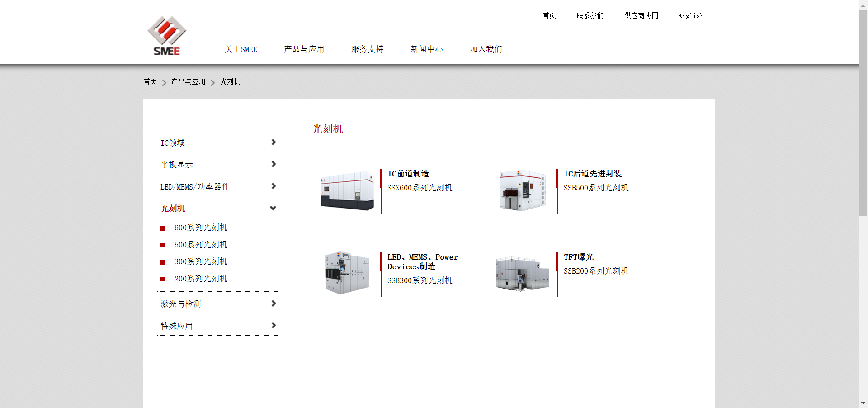Click the scrollbar down arrow
Image resolution: width=868 pixels, height=408 pixels.
pos(863,403)
